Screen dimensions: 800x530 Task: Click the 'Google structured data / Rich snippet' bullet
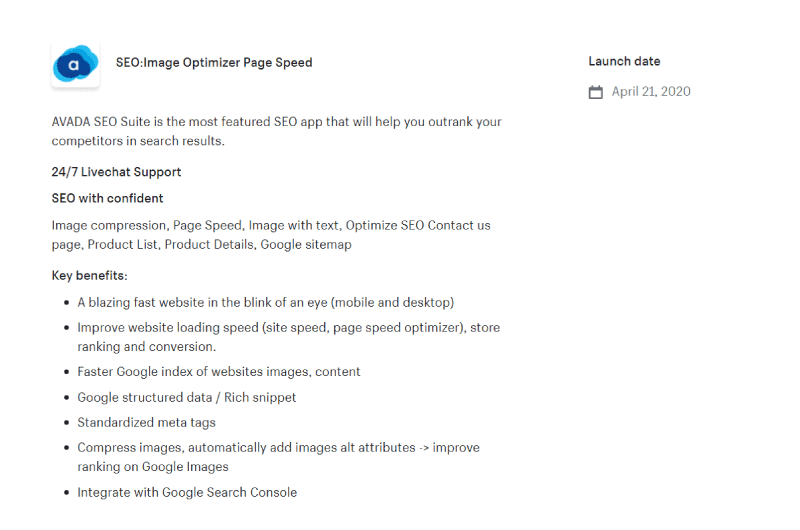pos(186,397)
